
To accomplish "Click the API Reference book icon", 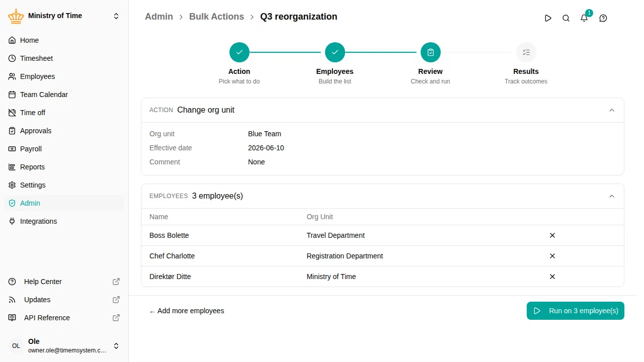I will (12, 318).
